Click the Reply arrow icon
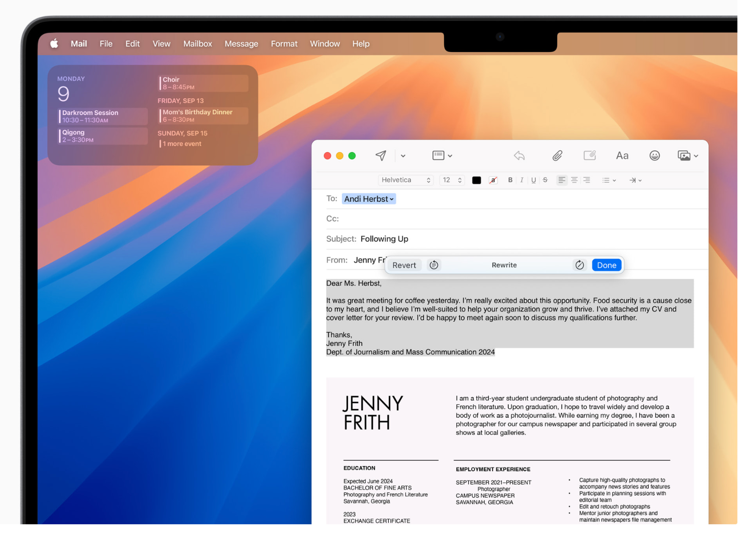 pos(519,156)
